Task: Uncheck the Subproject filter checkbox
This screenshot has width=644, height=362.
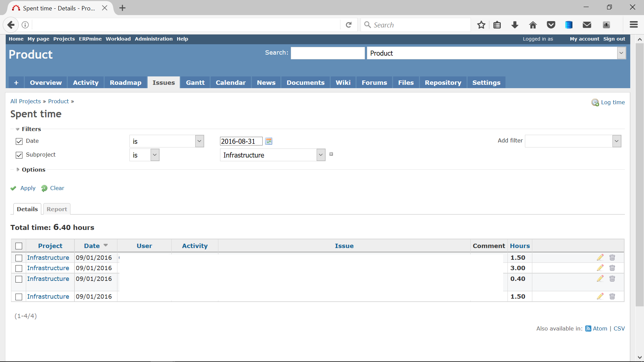Action: coord(19,155)
